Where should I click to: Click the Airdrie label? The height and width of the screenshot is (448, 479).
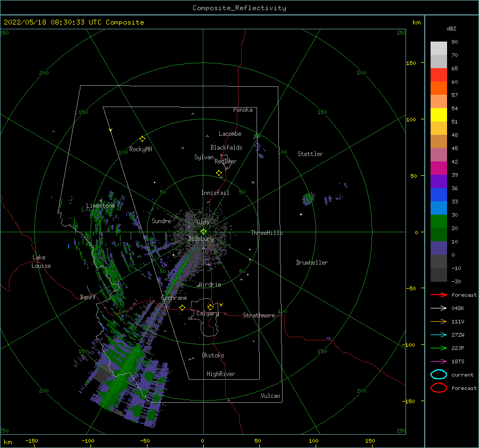(210, 284)
